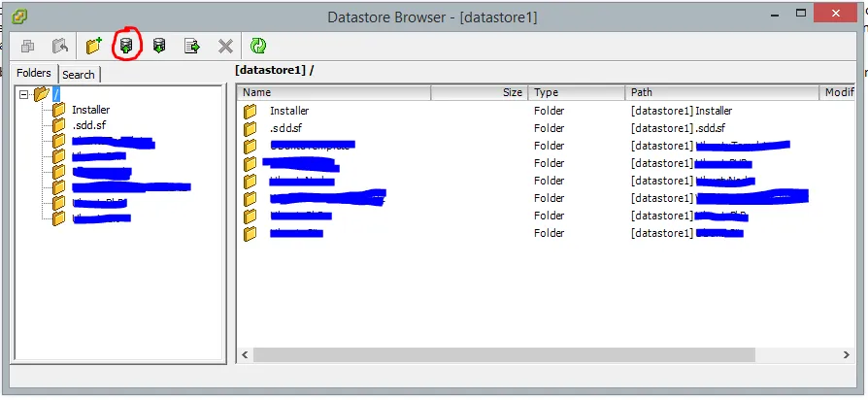
Task: Sort the list by the Size column header
Action: [x=479, y=92]
